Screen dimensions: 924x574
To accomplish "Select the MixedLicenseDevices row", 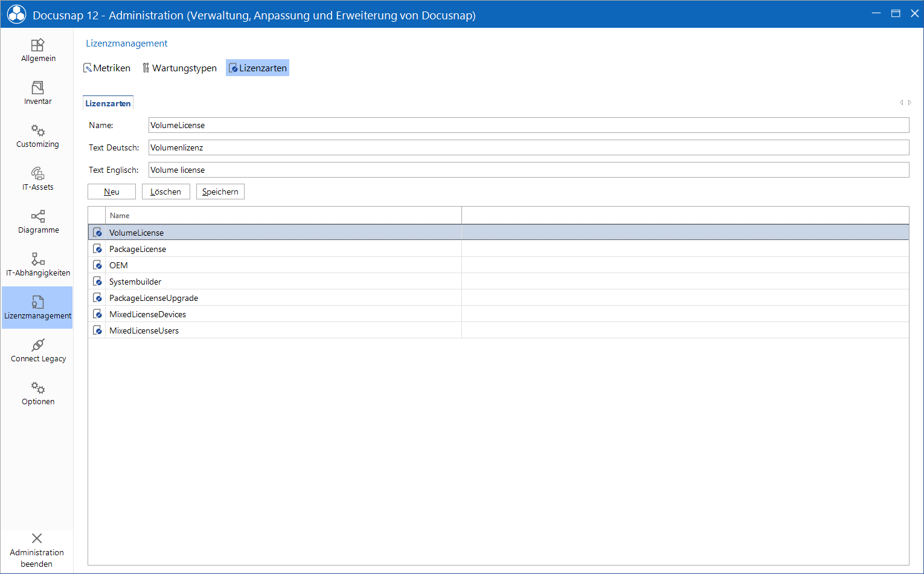I will (x=498, y=314).
